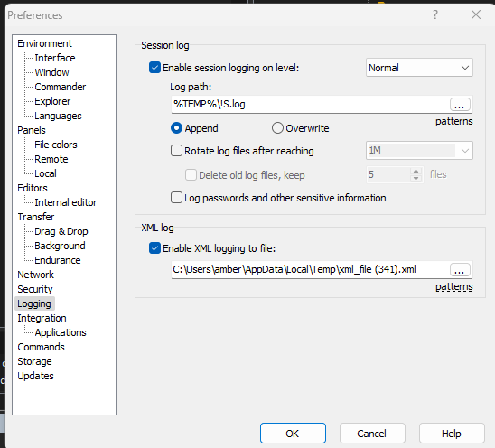Open the 1M log size dropdown
This screenshot has height=448, width=495.
419,150
